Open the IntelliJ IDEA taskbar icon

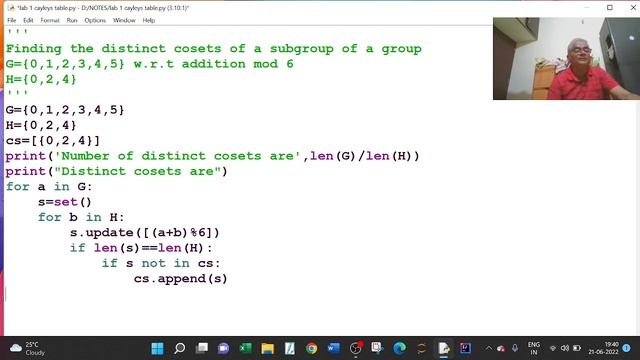[x=465, y=348]
